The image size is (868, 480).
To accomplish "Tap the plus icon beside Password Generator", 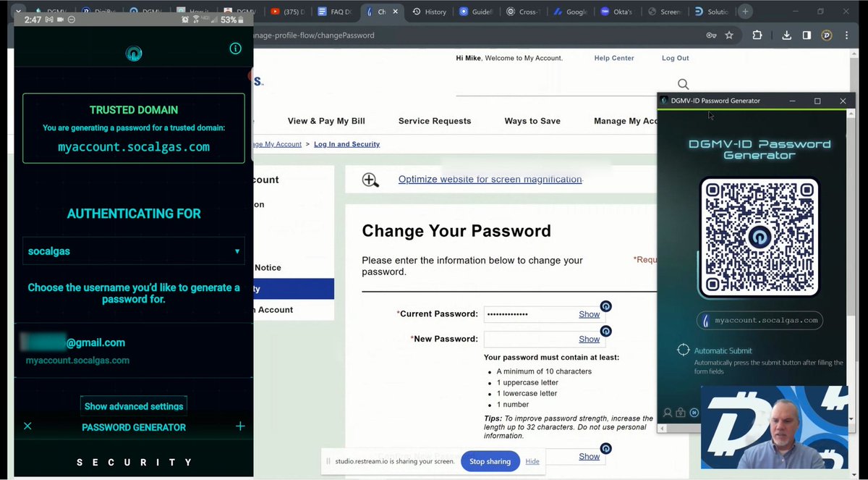I will click(240, 426).
